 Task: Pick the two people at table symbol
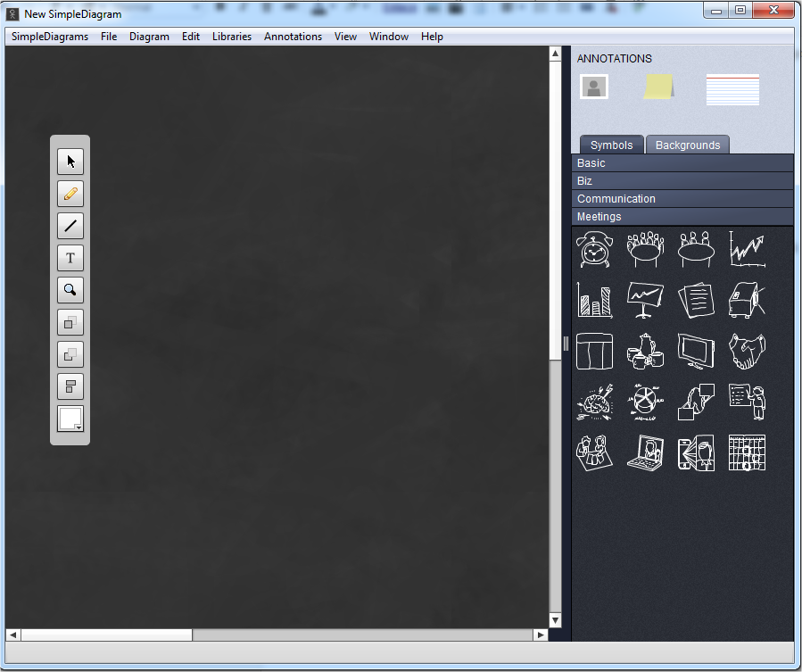click(x=594, y=453)
